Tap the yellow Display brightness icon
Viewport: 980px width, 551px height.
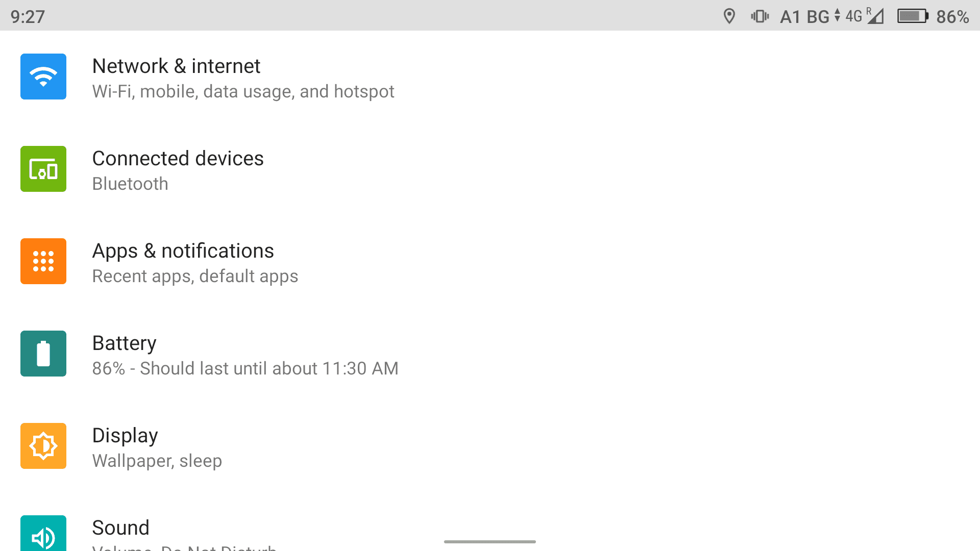43,446
